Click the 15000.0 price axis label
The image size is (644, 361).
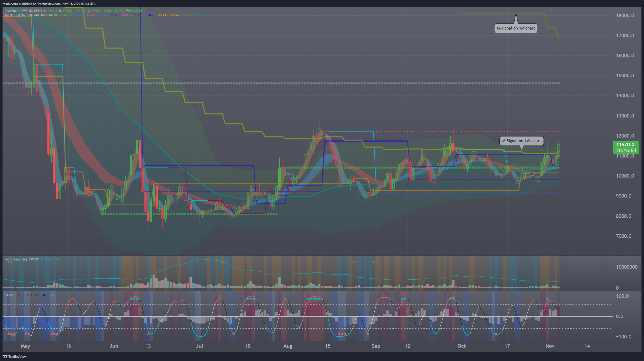click(x=625, y=75)
